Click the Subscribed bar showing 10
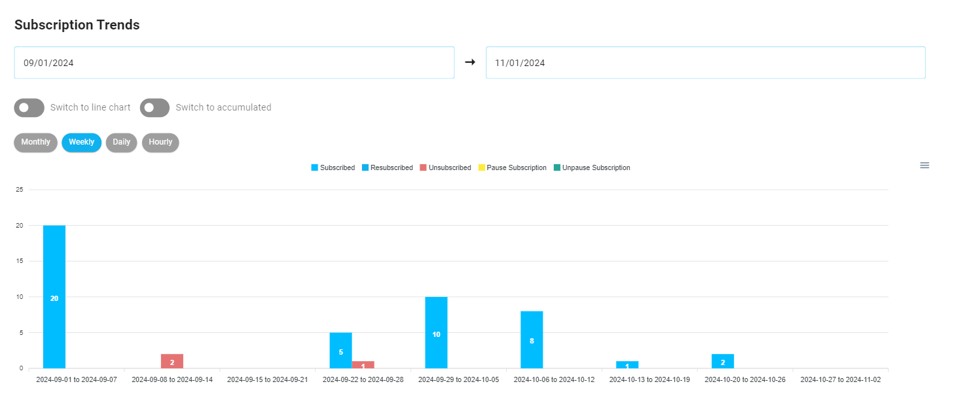 [x=436, y=333]
